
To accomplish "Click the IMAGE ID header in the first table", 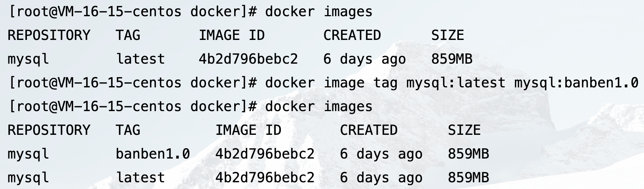I will pos(231,35).
